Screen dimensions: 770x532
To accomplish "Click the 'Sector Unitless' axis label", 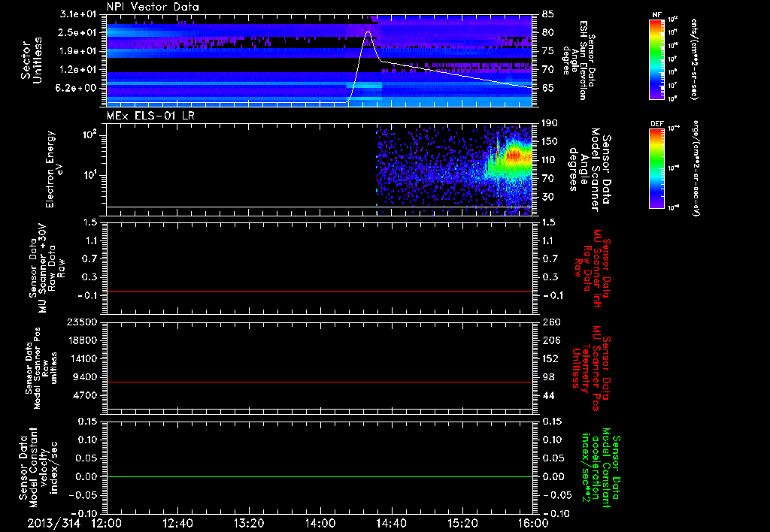I will point(32,60).
